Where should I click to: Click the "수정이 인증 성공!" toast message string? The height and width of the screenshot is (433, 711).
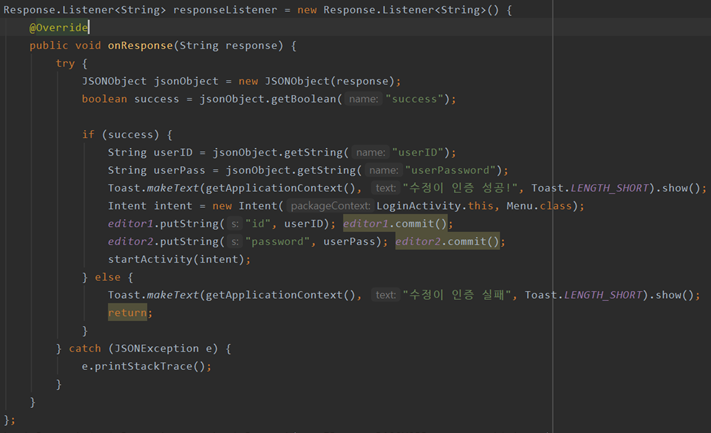(460, 188)
